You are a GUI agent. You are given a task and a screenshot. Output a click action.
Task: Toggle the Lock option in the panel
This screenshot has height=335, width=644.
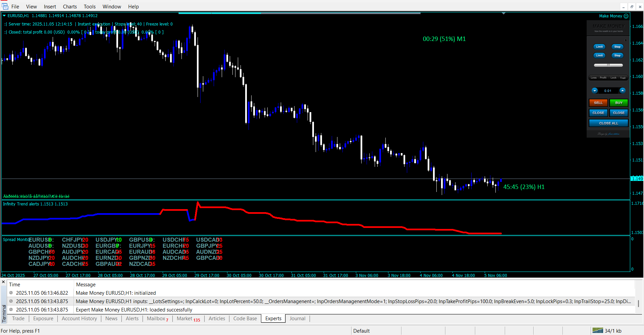click(x=613, y=78)
